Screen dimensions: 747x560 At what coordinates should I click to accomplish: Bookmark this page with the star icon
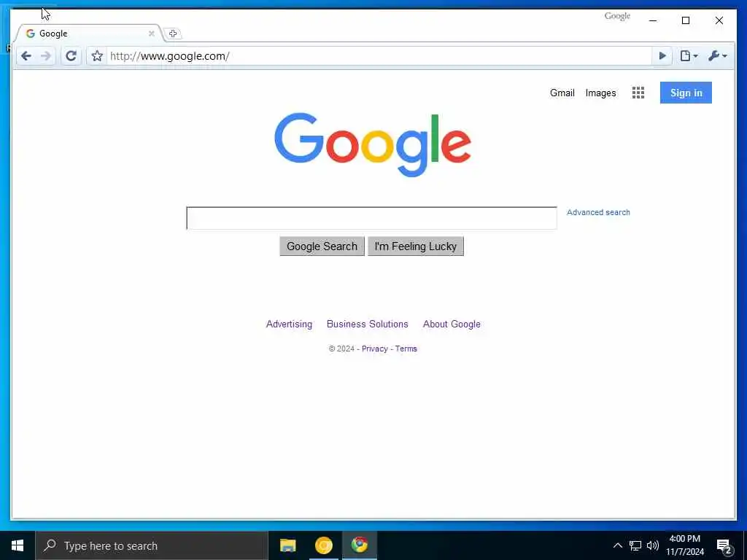(x=97, y=56)
